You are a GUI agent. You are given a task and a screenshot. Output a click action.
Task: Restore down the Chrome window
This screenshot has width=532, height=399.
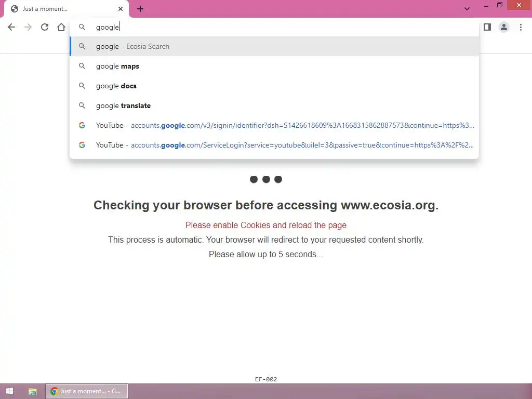500,5
